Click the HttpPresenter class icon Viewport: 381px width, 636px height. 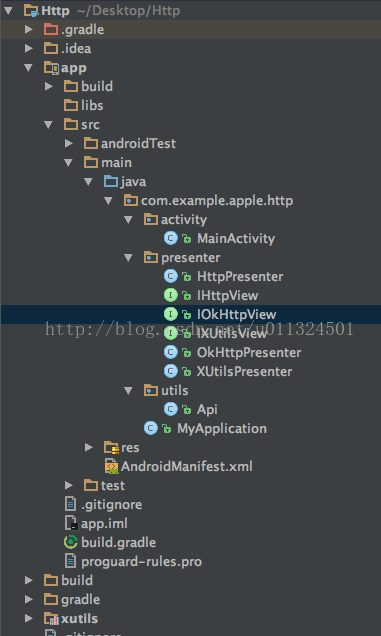click(171, 276)
